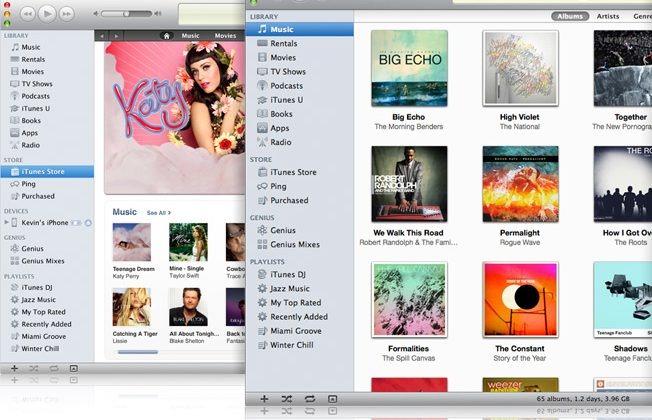Select Winter Chill playlist in front window

(x=299, y=345)
